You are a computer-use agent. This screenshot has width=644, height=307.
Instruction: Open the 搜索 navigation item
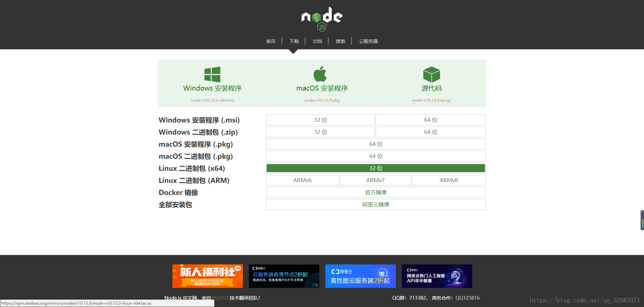click(340, 41)
